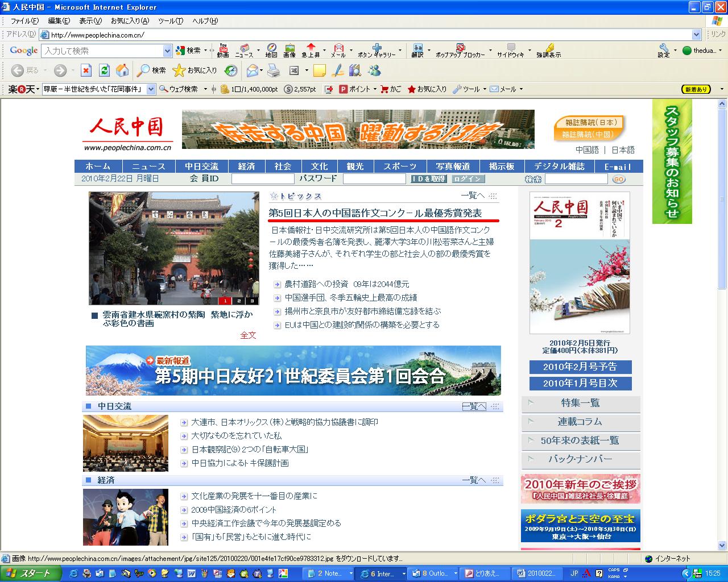Open the ファイル(F) menu
This screenshot has height=582, width=728.
point(24,21)
